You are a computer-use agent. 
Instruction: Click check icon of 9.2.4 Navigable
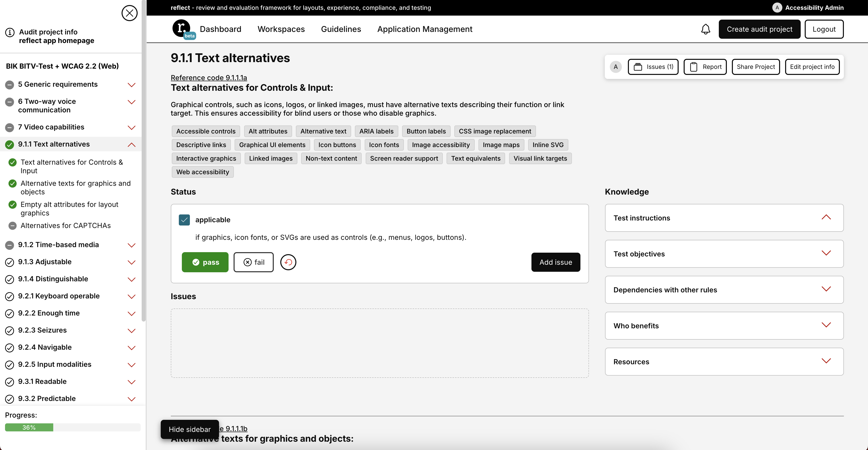[x=10, y=348]
